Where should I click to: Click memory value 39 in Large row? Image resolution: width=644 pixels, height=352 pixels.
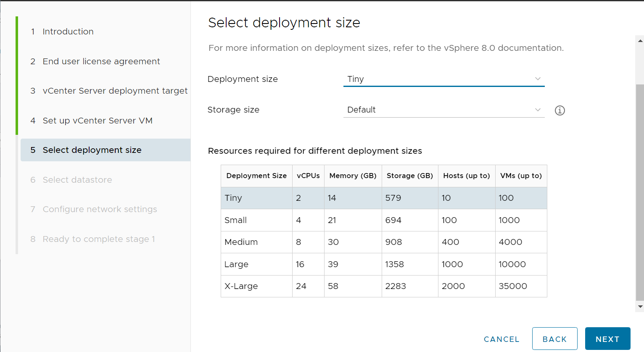tap(333, 264)
